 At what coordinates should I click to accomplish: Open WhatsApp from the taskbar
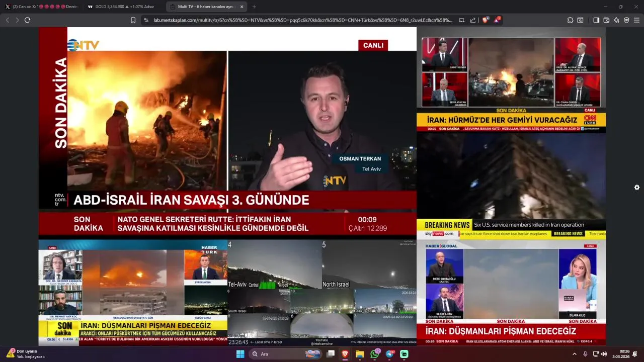click(x=375, y=354)
